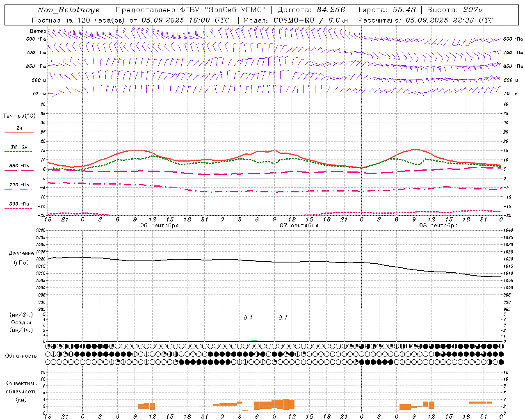
Task: Select the Долгота: 84.256 header field
Action: tap(311, 10)
